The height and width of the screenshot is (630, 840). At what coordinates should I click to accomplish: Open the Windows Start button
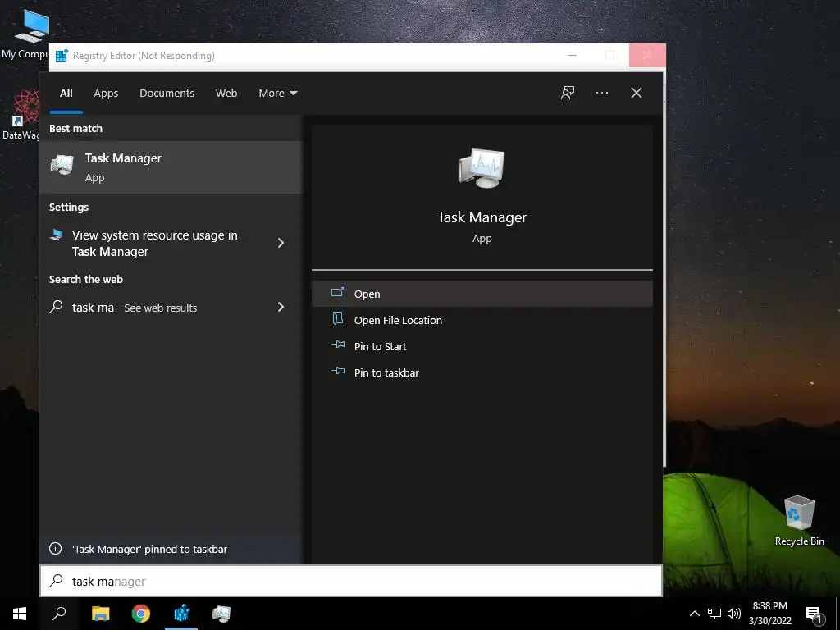(x=20, y=614)
